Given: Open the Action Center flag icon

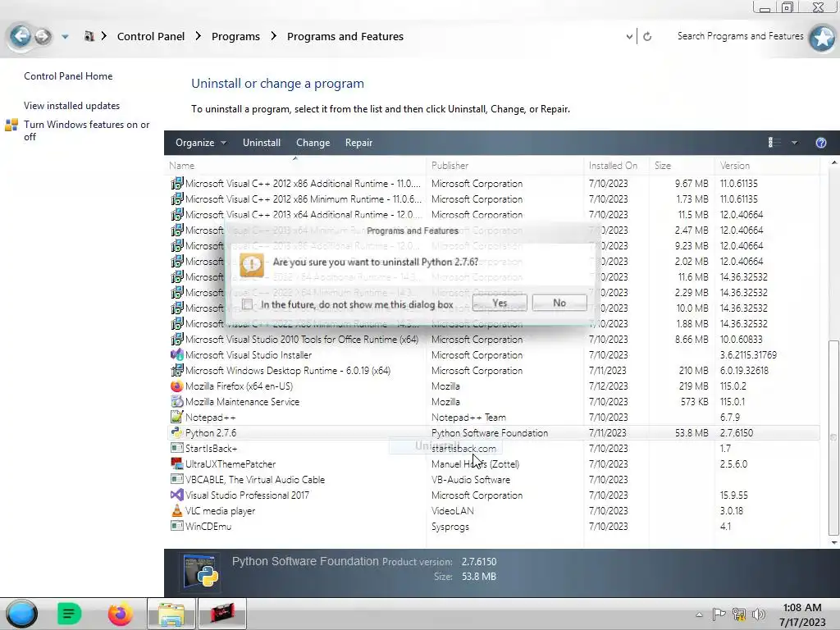Looking at the screenshot, I should pos(719,614).
